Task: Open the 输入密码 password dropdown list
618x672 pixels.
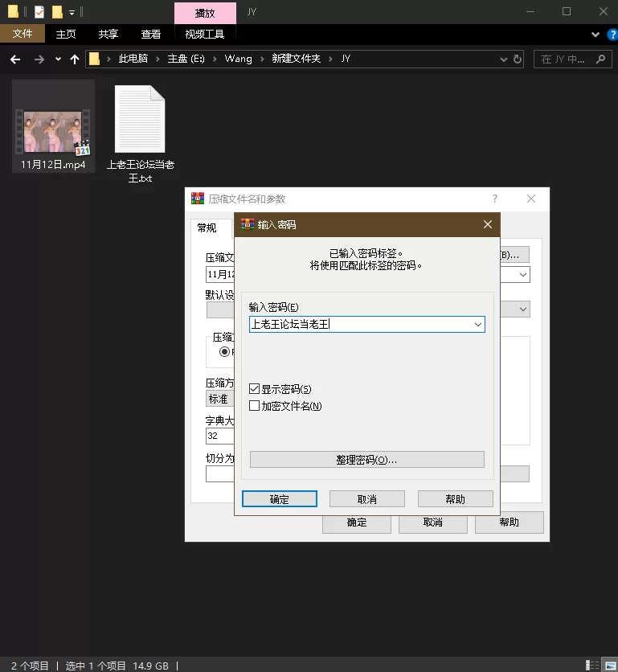Action: pyautogui.click(x=477, y=325)
